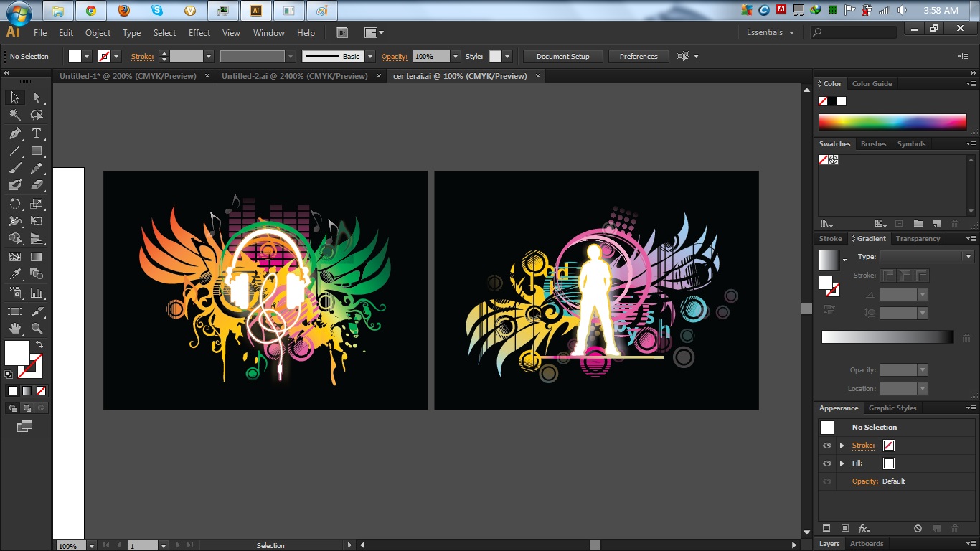Select the Free Transform tool
The width and height of the screenshot is (980, 551).
coord(37,221)
